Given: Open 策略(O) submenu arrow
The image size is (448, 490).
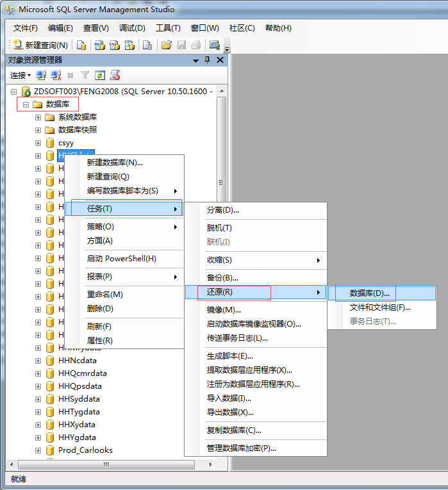Looking at the screenshot, I should point(176,227).
